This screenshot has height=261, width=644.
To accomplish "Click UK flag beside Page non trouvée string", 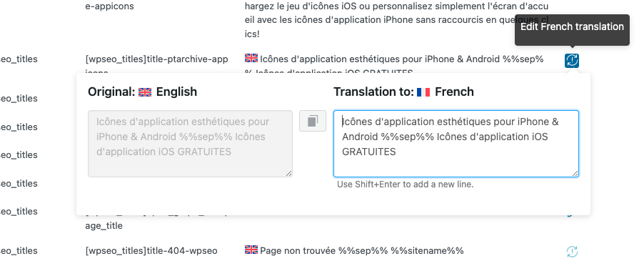I will coord(251,250).
